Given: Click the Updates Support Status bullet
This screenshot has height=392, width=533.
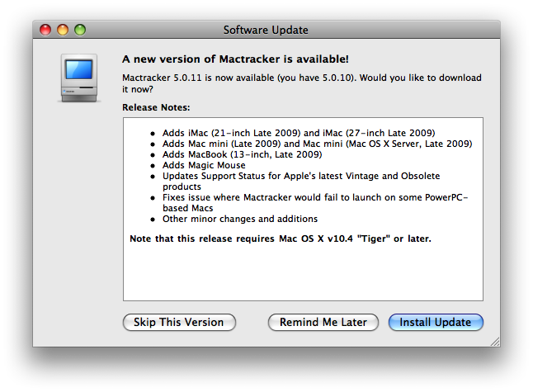Looking at the screenshot, I should pyautogui.click(x=301, y=182).
